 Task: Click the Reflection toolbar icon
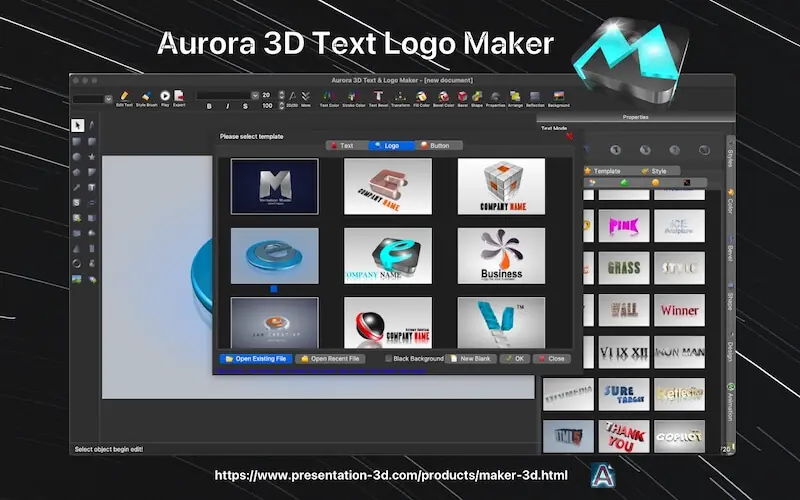click(535, 98)
